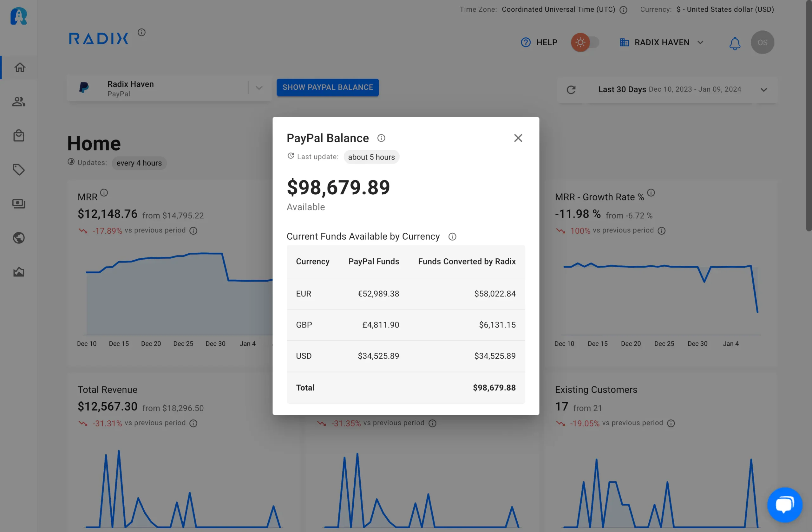Image resolution: width=812 pixels, height=532 pixels.
Task: Toggle between light and dark theme
Action: click(x=586, y=42)
